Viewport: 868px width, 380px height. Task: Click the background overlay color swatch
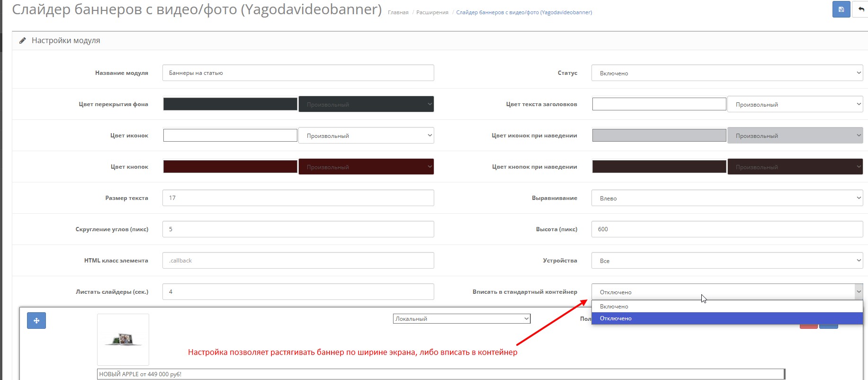click(x=230, y=104)
